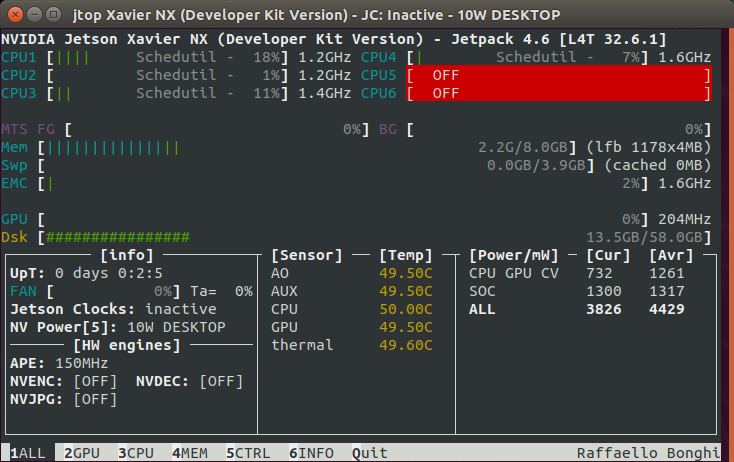The width and height of the screenshot is (734, 462).
Task: Click the CPU1 label
Action: point(18,57)
